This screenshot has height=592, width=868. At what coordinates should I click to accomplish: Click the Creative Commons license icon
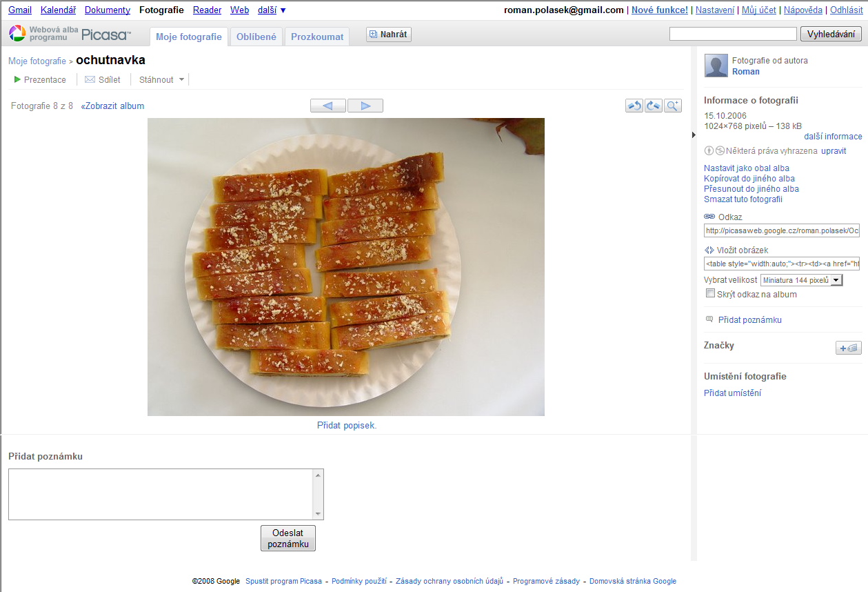(x=714, y=151)
